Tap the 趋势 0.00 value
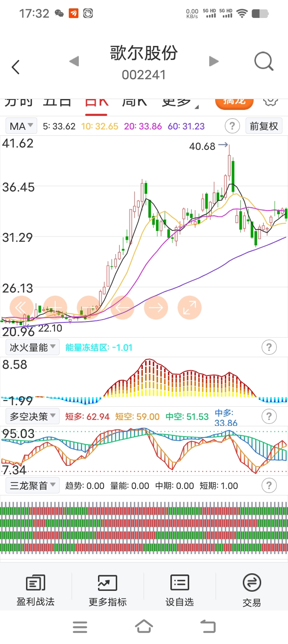The height and width of the screenshot is (644, 288). (85, 486)
